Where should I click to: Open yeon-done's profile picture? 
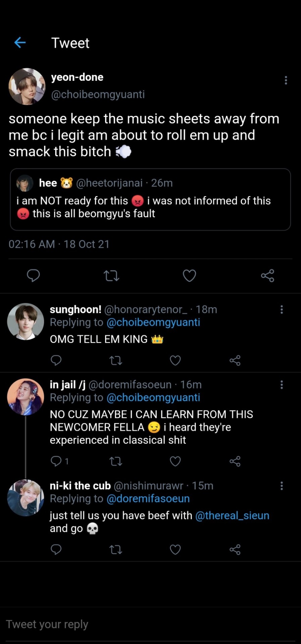(27, 87)
